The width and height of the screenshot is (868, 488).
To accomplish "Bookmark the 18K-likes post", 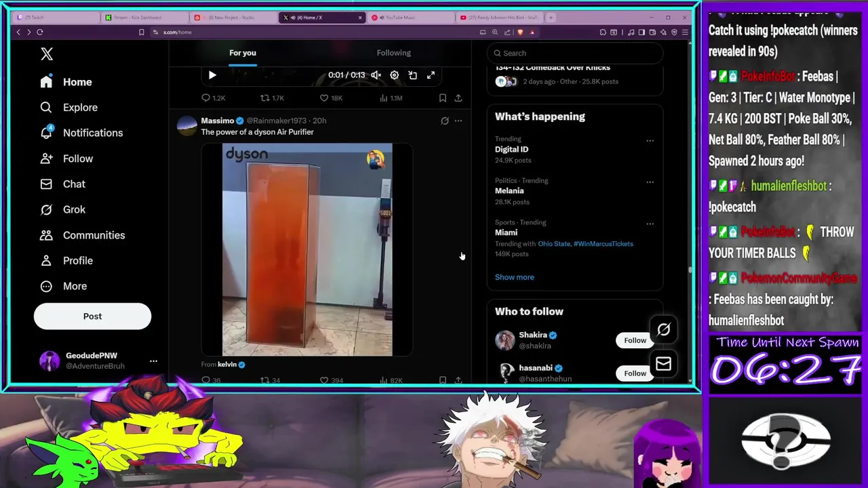I will point(442,98).
